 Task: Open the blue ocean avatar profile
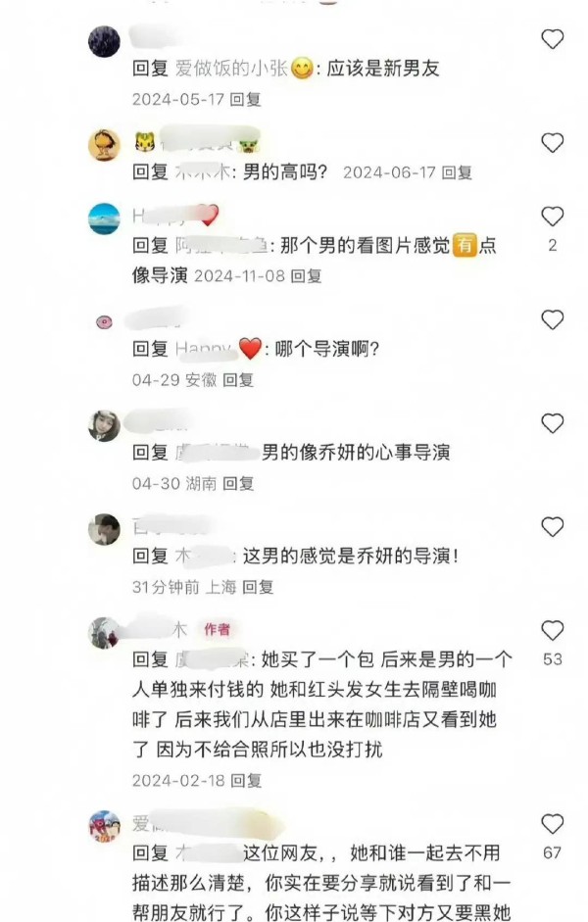click(104, 218)
